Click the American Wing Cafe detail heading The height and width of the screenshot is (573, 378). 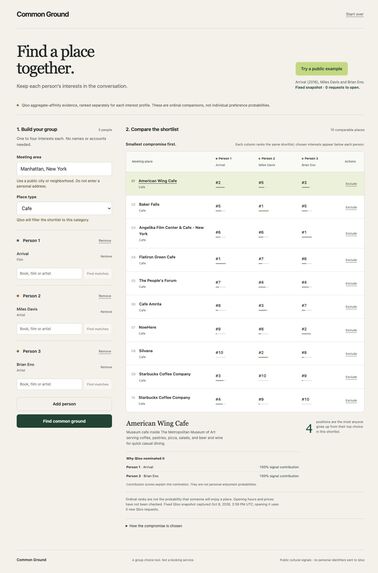(x=157, y=424)
